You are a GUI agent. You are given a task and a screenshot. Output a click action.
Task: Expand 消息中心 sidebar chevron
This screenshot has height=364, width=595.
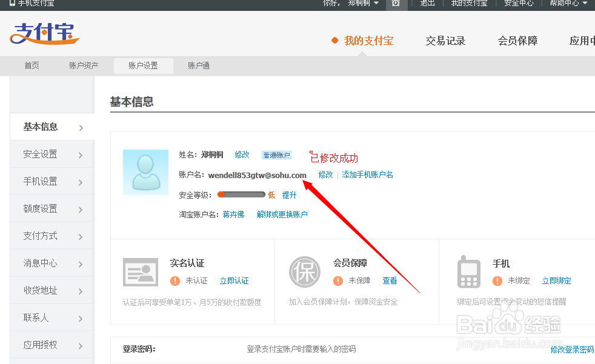[81, 264]
